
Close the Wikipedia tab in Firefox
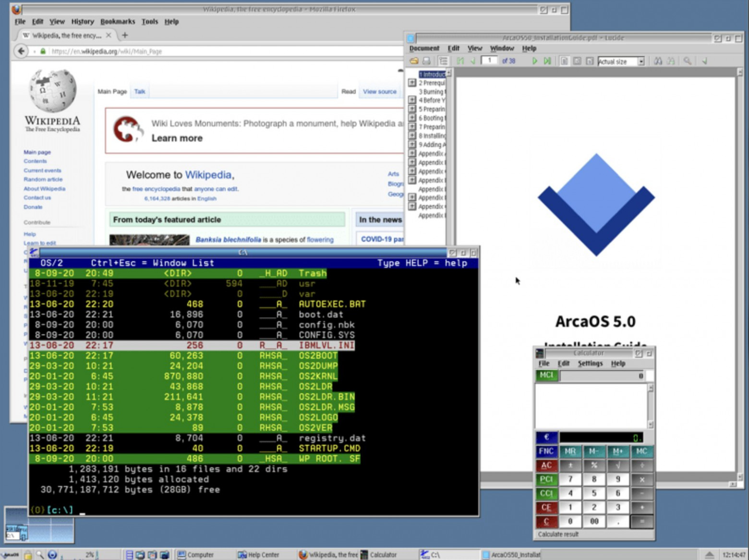pyautogui.click(x=109, y=35)
